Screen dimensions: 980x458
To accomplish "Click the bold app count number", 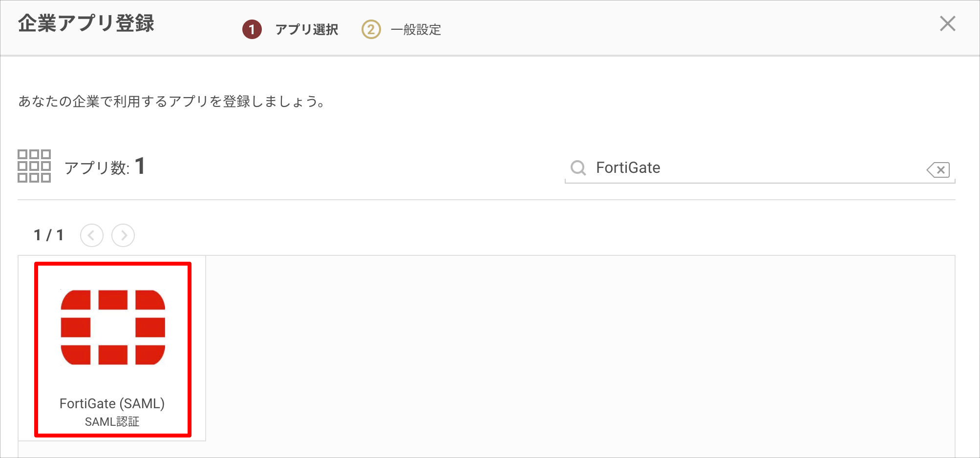I will [140, 166].
